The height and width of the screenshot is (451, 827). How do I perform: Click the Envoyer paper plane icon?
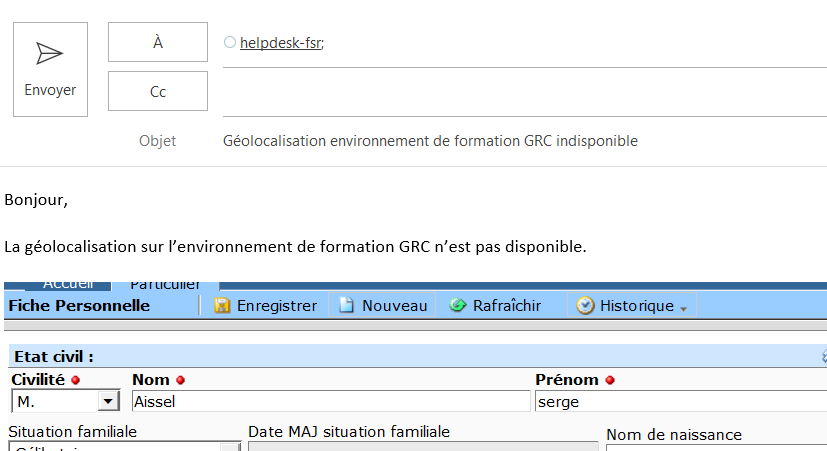point(49,53)
